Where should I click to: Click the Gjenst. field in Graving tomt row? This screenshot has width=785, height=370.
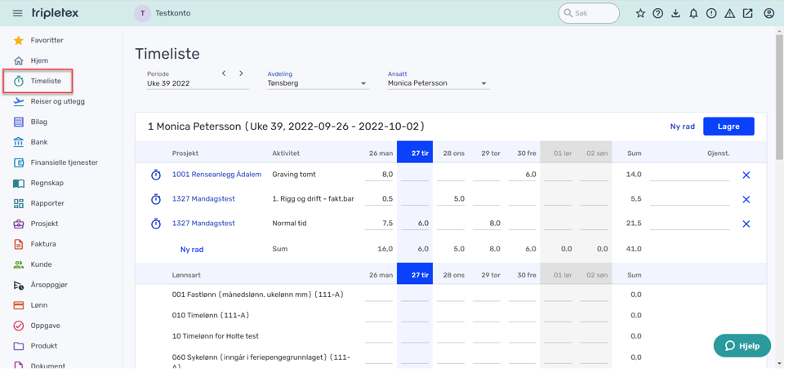689,174
